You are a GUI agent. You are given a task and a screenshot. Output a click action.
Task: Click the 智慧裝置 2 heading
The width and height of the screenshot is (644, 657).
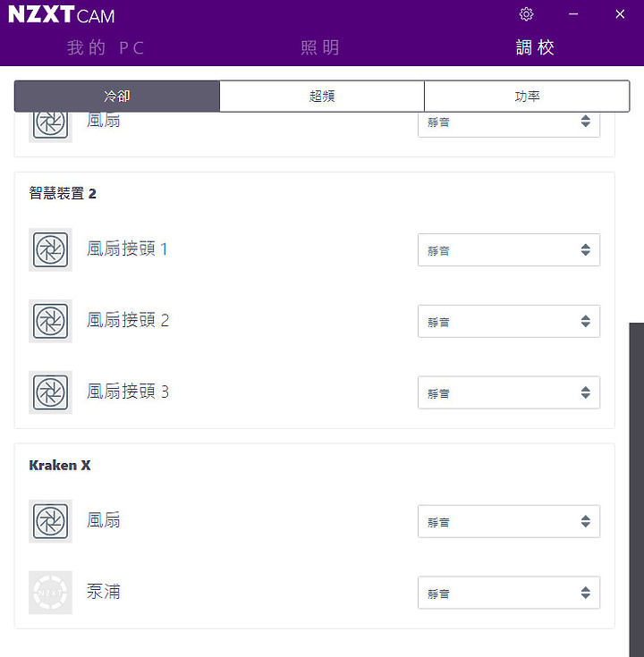pos(63,193)
